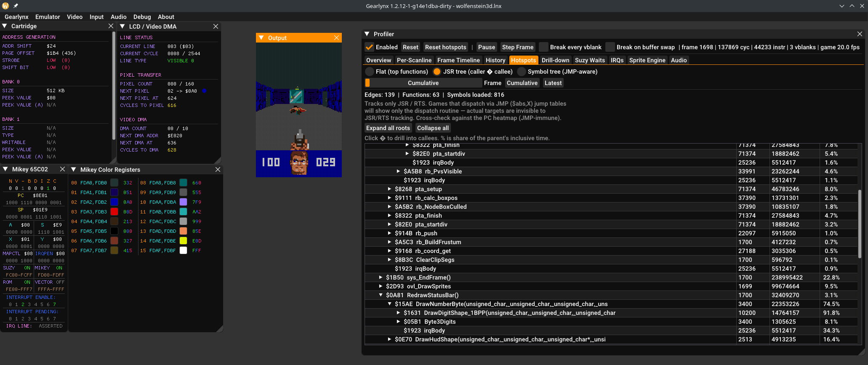Click the red color swatch for register 03
The height and width of the screenshot is (365, 868).
pos(114,212)
